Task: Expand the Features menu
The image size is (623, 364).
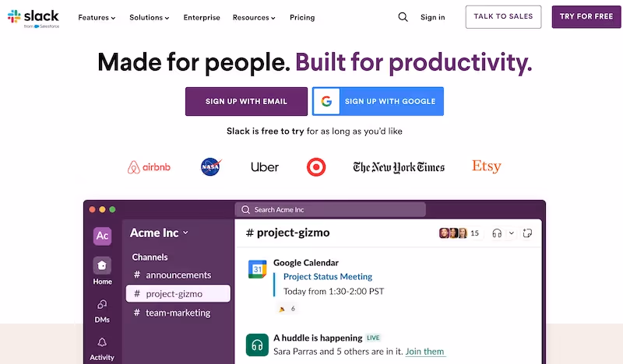Action: (x=97, y=17)
